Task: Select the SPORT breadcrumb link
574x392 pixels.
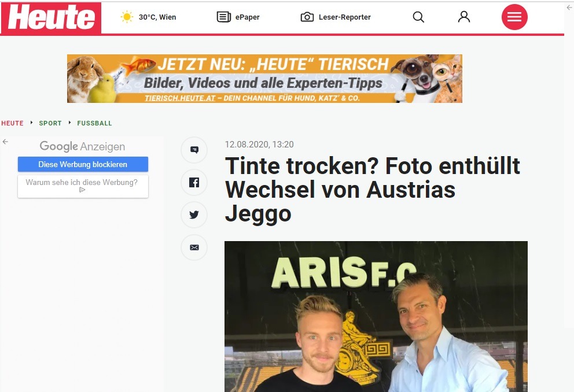Action: pyautogui.click(x=50, y=123)
